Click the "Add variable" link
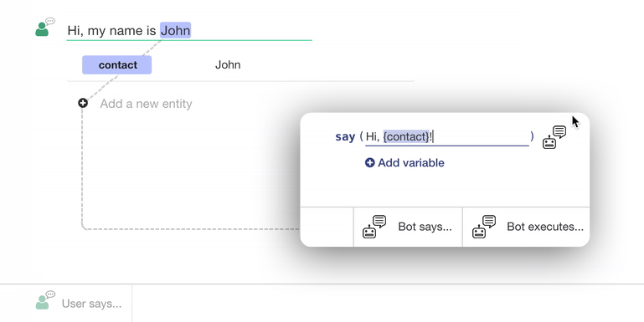Screen dimensions: 644x322 pyautogui.click(x=404, y=163)
